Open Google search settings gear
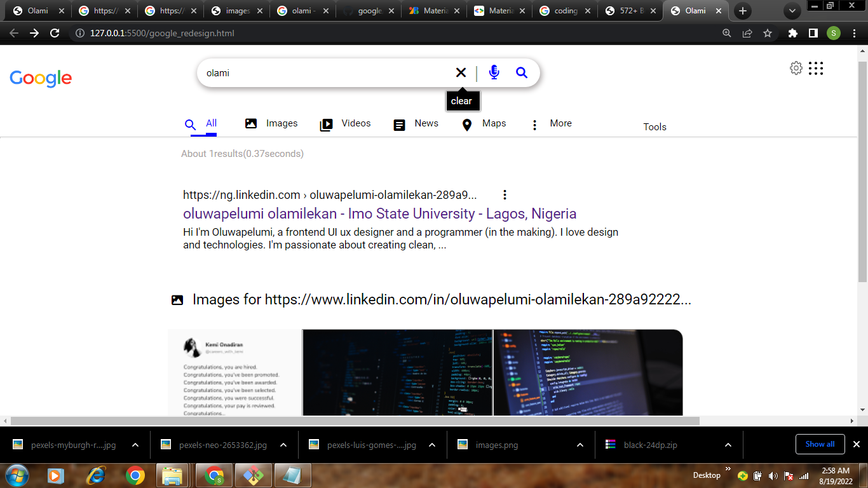Screen dimensions: 868x488 (x=796, y=68)
